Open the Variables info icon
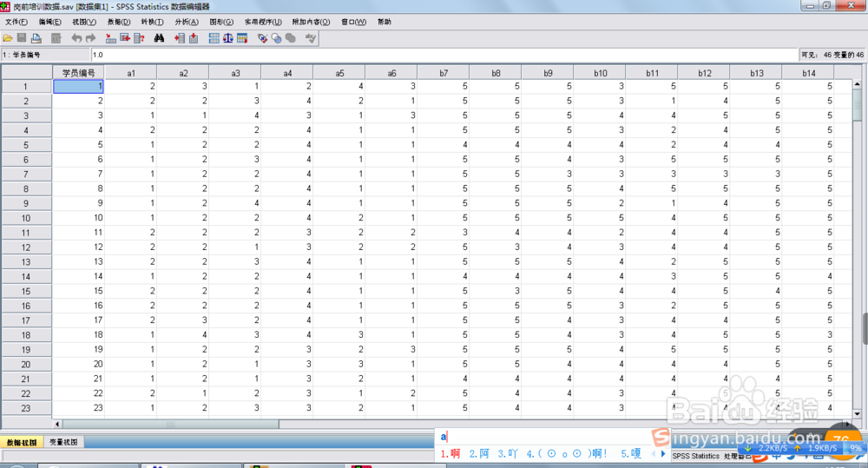Screen dimensions: 868x468 (140, 38)
